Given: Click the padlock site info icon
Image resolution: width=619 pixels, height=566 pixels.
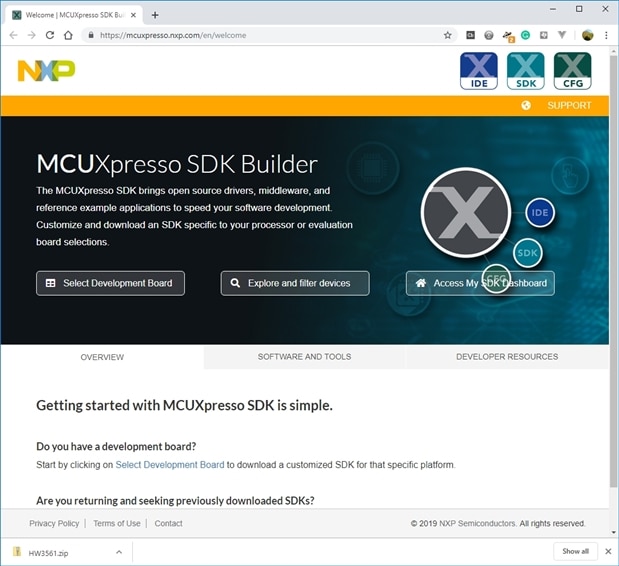Looking at the screenshot, I should [91, 35].
